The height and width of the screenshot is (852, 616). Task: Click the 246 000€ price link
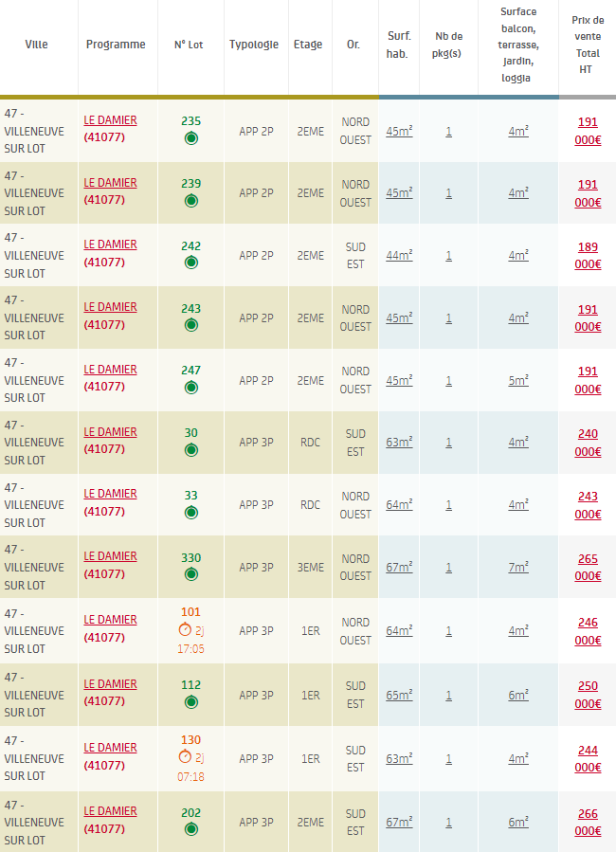tap(588, 631)
